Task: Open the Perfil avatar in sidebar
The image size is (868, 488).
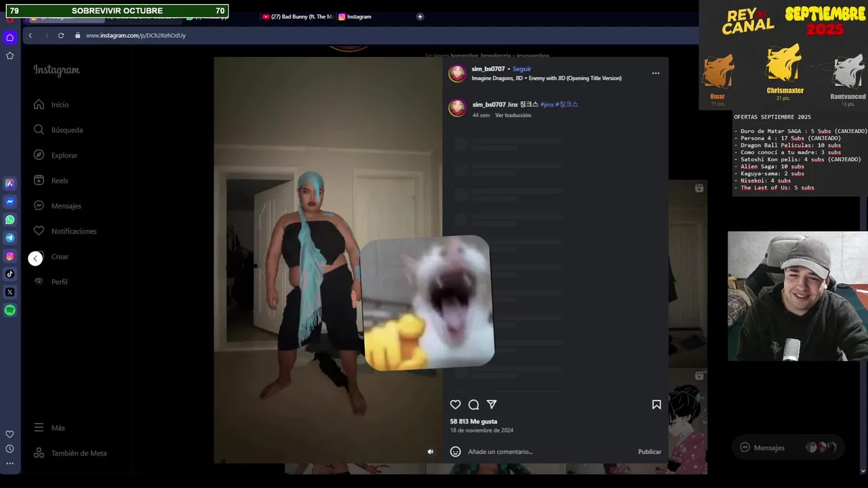Action: (39, 281)
